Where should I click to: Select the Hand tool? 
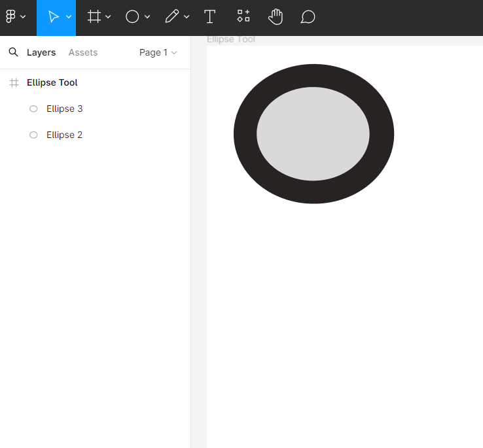coord(276,17)
